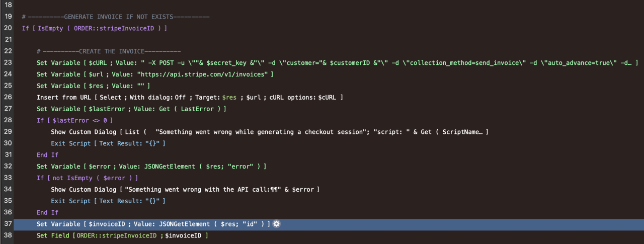The width and height of the screenshot is (644, 244).
Task: Click the gear icon on line 37
Action: (276, 224)
